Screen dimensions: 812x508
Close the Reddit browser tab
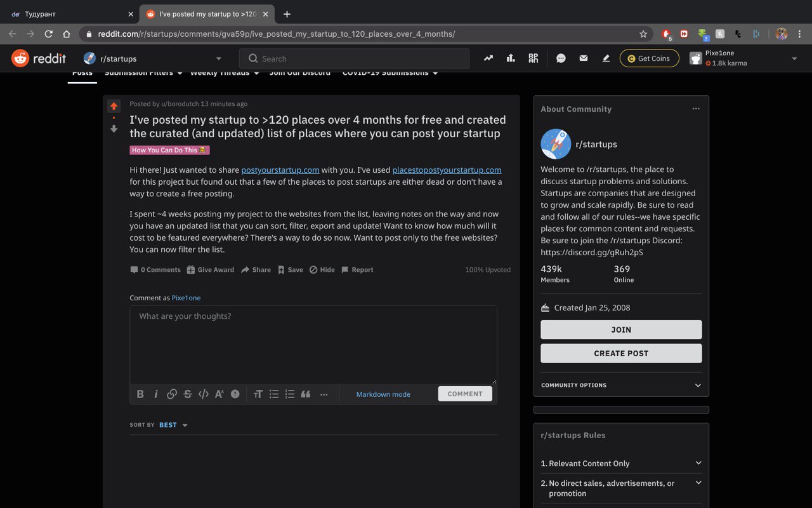pyautogui.click(x=267, y=14)
